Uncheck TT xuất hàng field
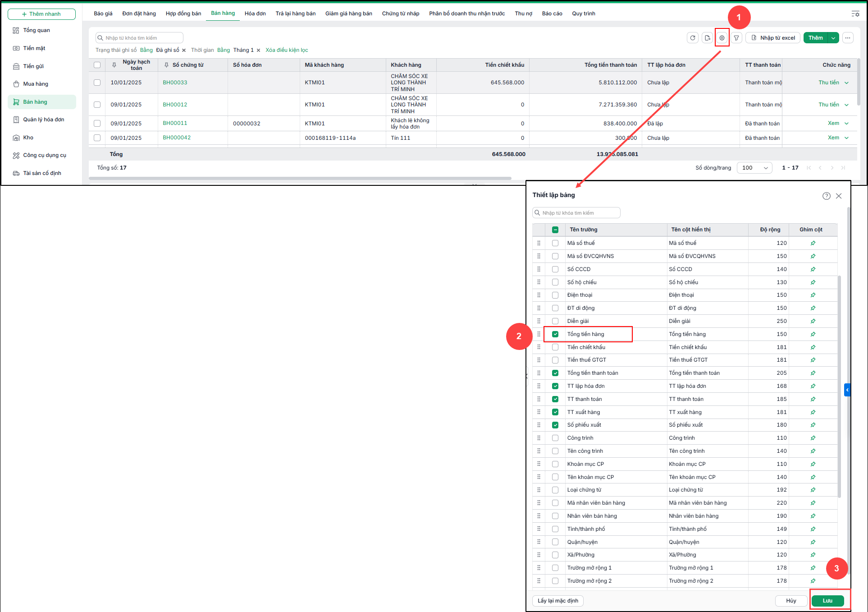 pos(555,412)
